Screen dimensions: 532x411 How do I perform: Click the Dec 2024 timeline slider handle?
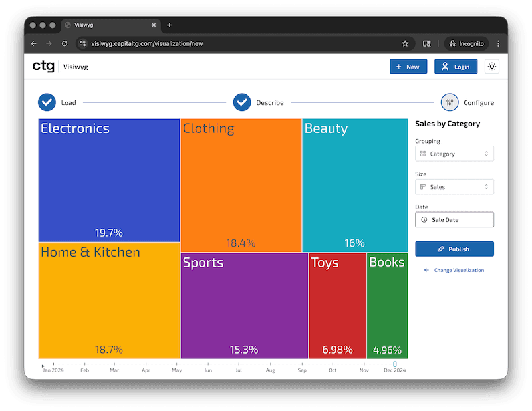pos(394,364)
